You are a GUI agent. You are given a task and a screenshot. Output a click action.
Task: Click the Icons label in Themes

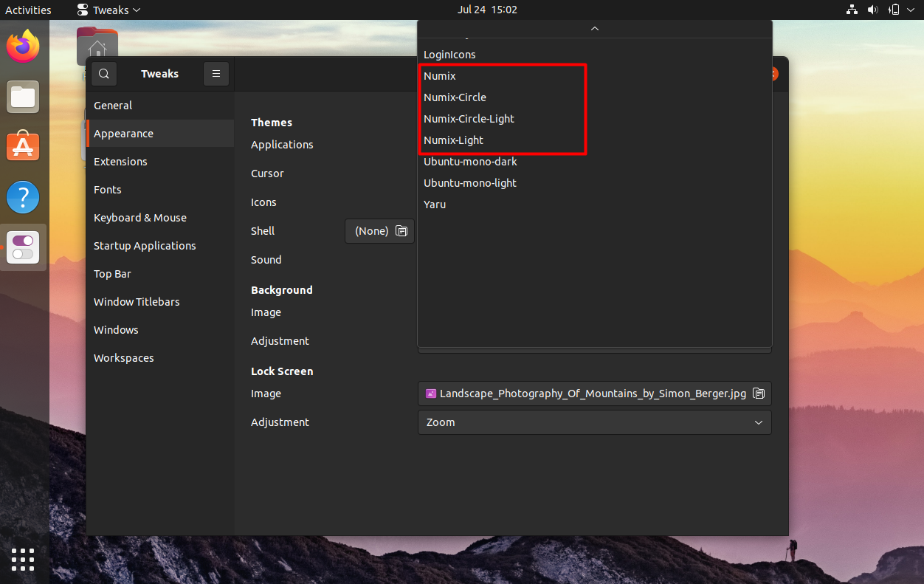tap(263, 202)
